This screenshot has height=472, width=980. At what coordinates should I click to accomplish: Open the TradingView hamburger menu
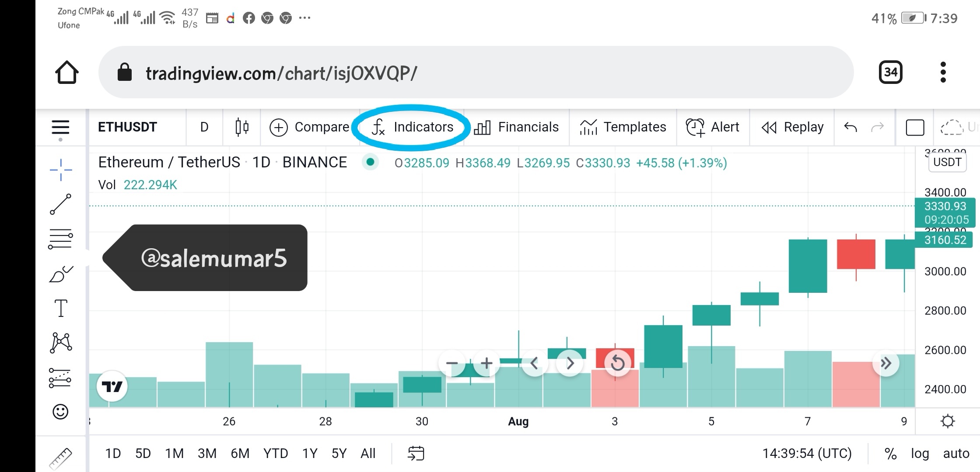pyautogui.click(x=60, y=128)
